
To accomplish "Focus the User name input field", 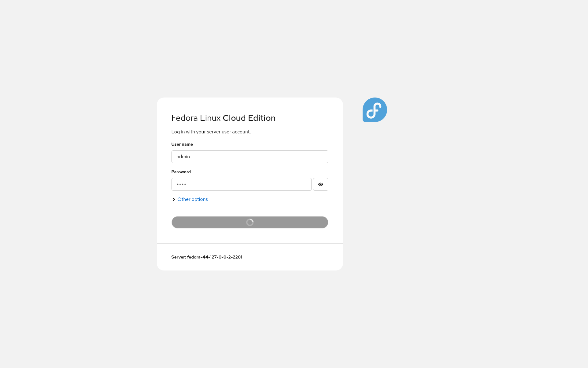I will 250,157.
